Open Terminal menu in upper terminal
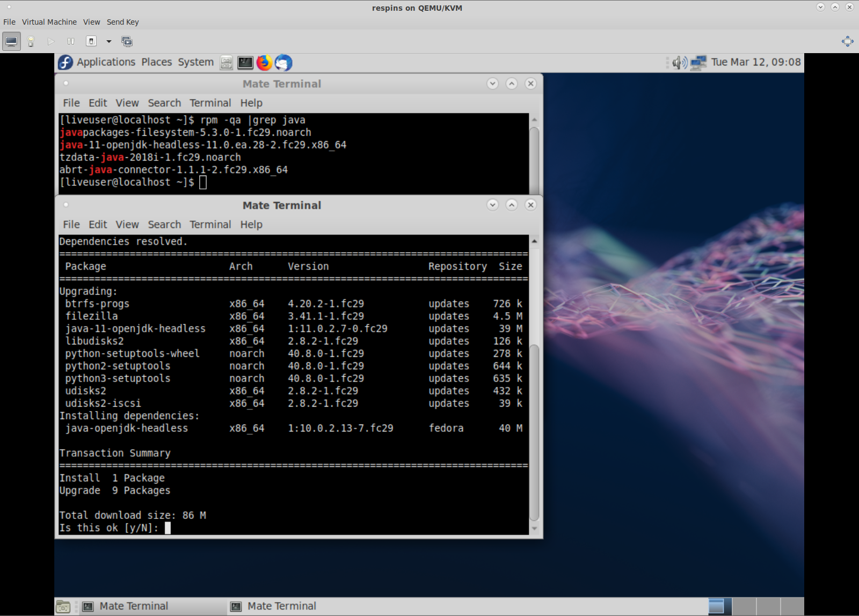The width and height of the screenshot is (859, 616). (x=210, y=103)
